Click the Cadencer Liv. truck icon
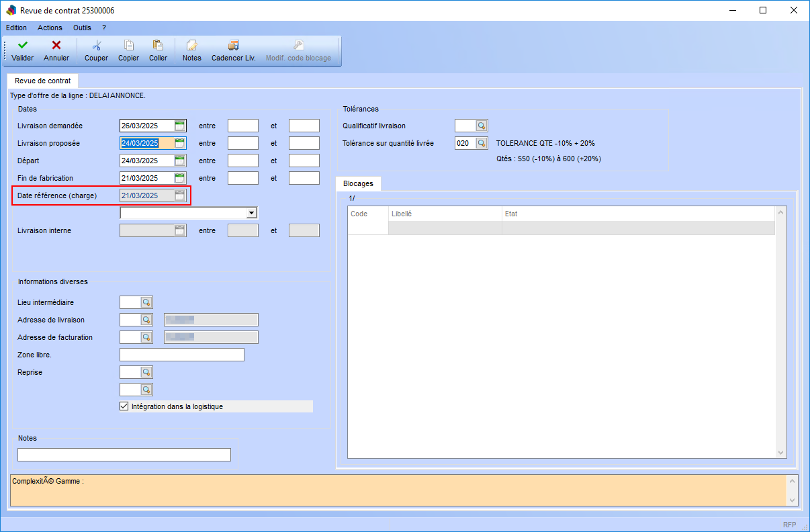The image size is (810, 532). (x=233, y=46)
